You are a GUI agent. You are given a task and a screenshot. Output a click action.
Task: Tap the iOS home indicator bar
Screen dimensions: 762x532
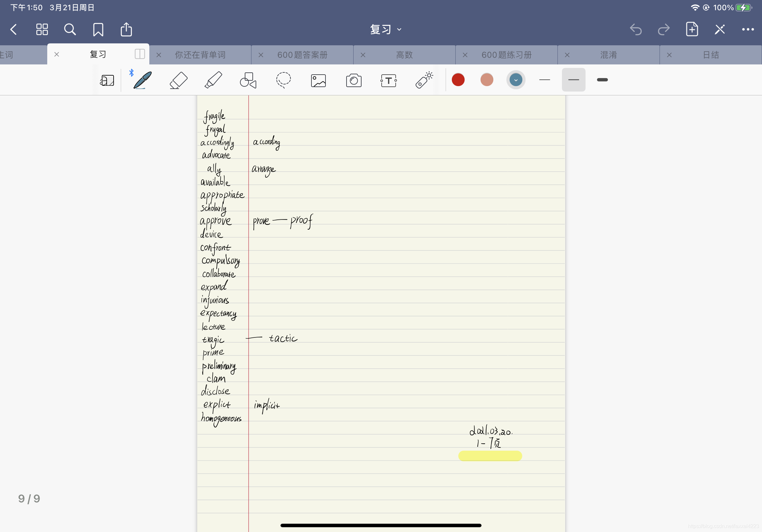tap(381, 525)
